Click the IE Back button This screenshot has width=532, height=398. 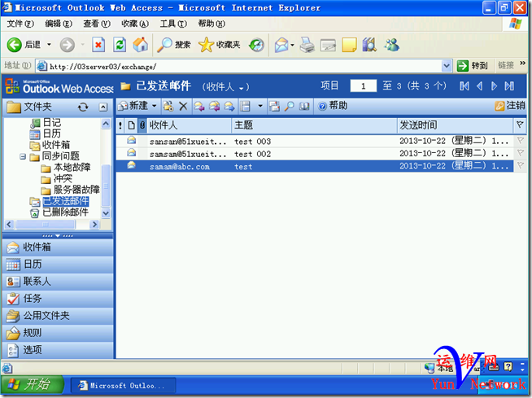(x=24, y=45)
